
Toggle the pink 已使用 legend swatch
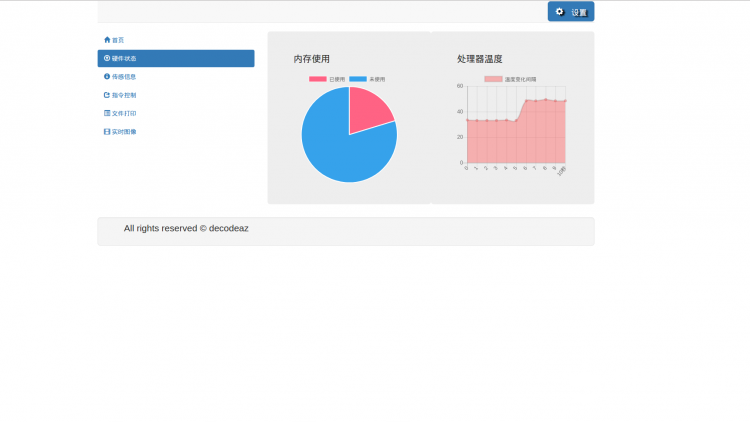(318, 79)
